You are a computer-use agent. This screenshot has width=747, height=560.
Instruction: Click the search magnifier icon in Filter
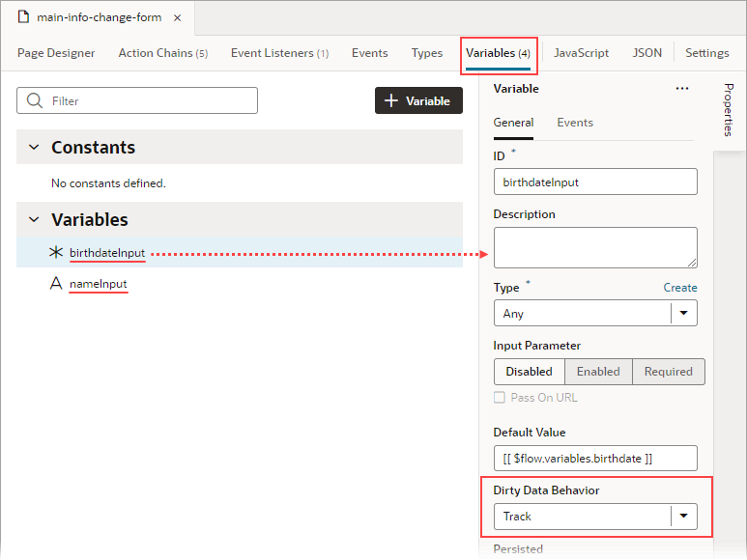(34, 100)
